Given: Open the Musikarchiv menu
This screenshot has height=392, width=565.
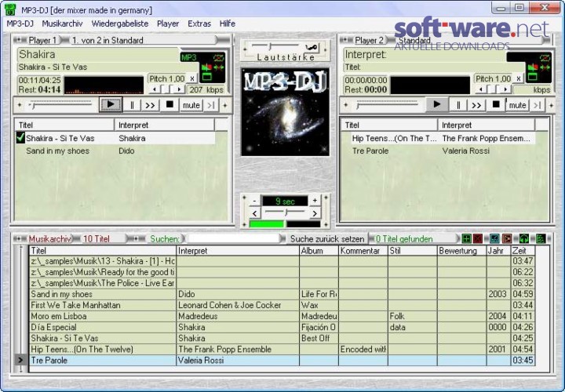Looking at the screenshot, I should coord(62,24).
